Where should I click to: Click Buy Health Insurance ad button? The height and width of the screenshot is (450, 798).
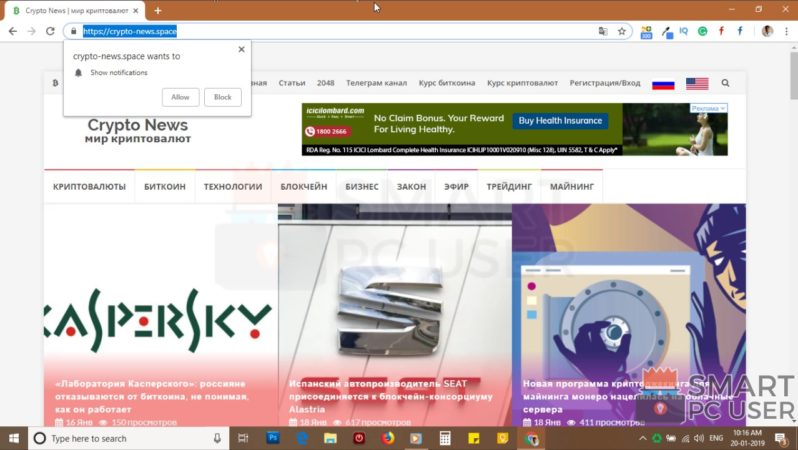pyautogui.click(x=560, y=121)
